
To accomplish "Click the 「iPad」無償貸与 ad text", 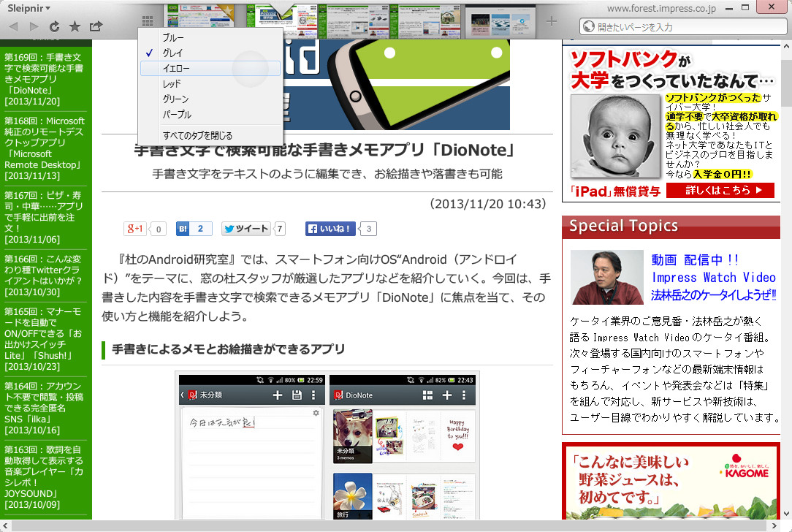I will [x=615, y=191].
